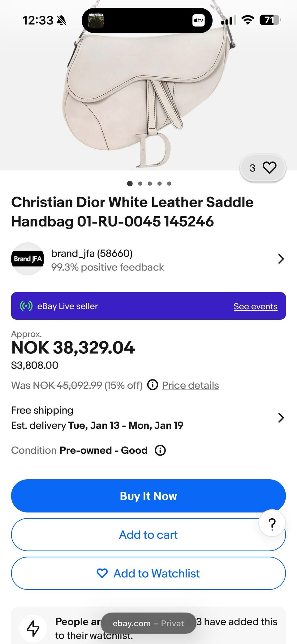Tap the heart favorite icon on photo
Viewport: 297px width, 644px height.
(x=269, y=168)
